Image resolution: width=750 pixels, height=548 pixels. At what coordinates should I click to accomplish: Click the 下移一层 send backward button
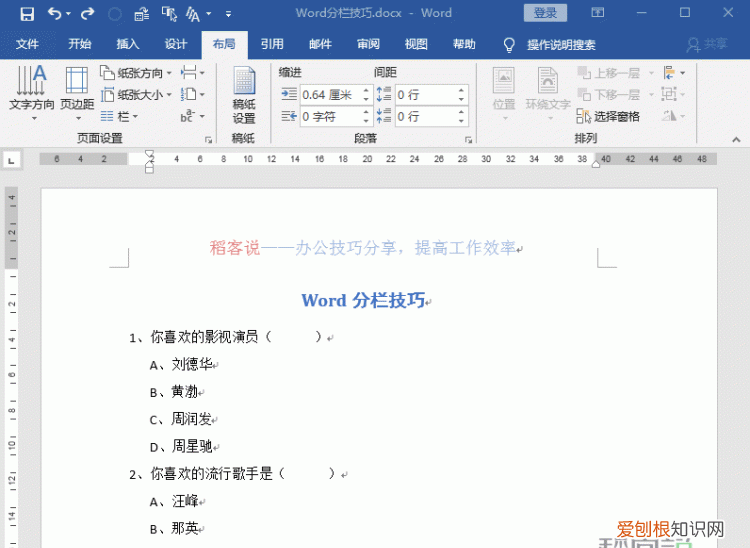click(x=609, y=95)
